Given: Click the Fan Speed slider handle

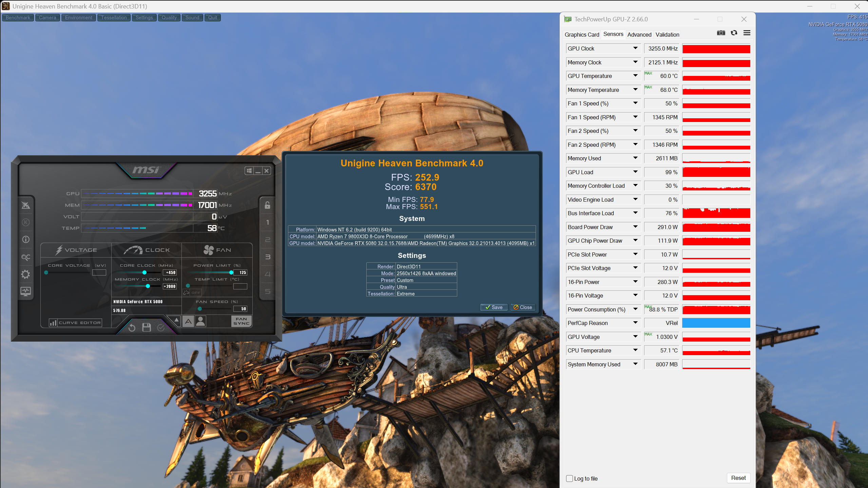Looking at the screenshot, I should click(200, 309).
